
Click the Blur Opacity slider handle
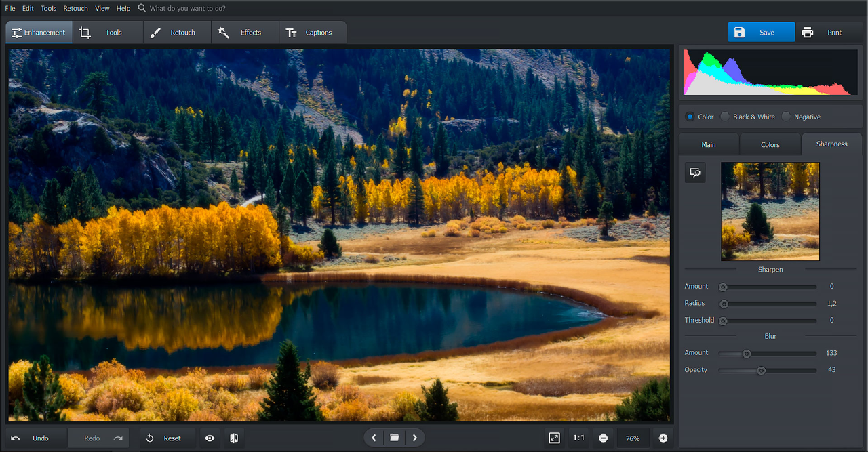(761, 370)
